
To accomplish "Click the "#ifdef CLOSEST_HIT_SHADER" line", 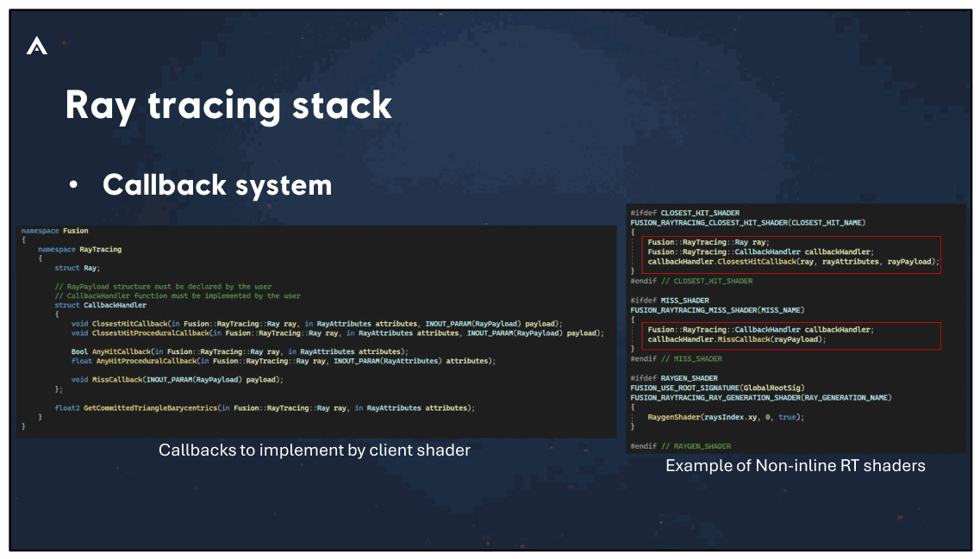I will (685, 213).
